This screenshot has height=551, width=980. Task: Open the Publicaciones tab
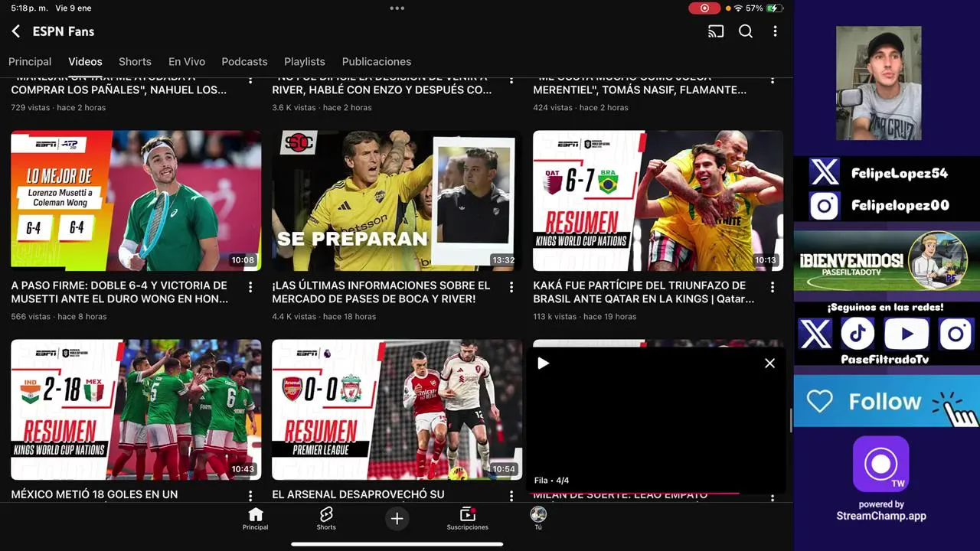(x=377, y=61)
